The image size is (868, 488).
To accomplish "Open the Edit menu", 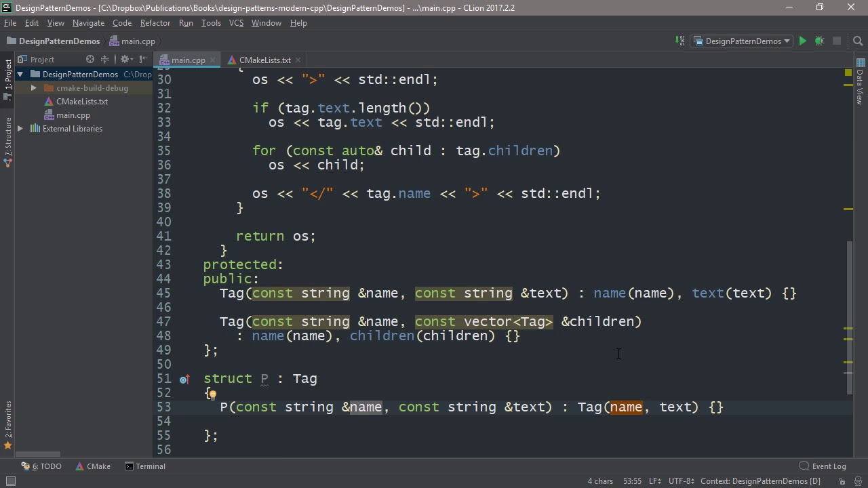I will tap(32, 23).
